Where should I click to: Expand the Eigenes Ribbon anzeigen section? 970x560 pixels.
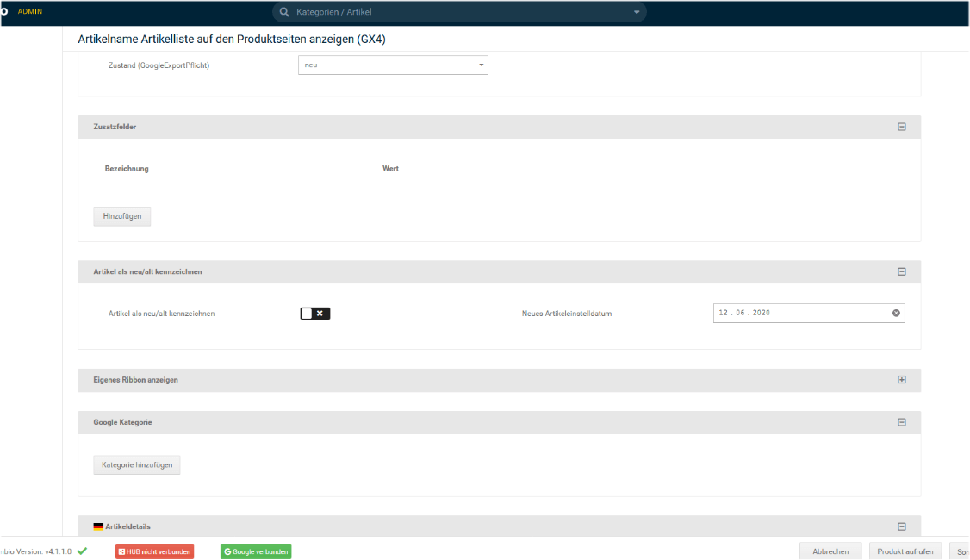902,380
